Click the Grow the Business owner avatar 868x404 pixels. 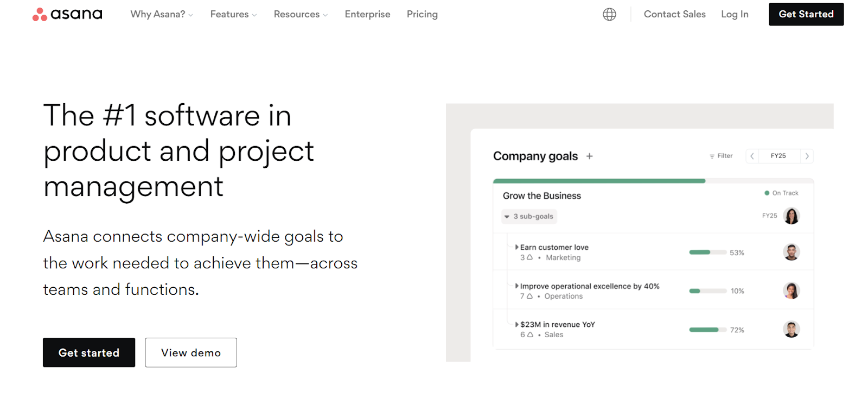792,216
